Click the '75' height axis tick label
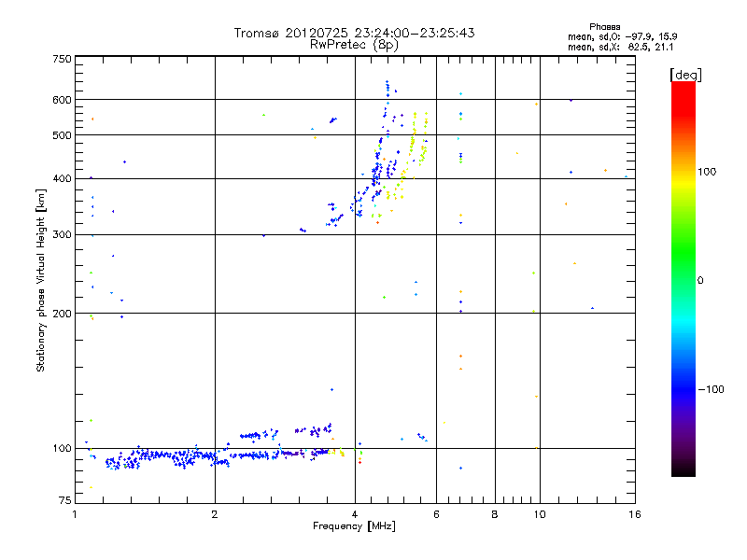 tap(65, 500)
